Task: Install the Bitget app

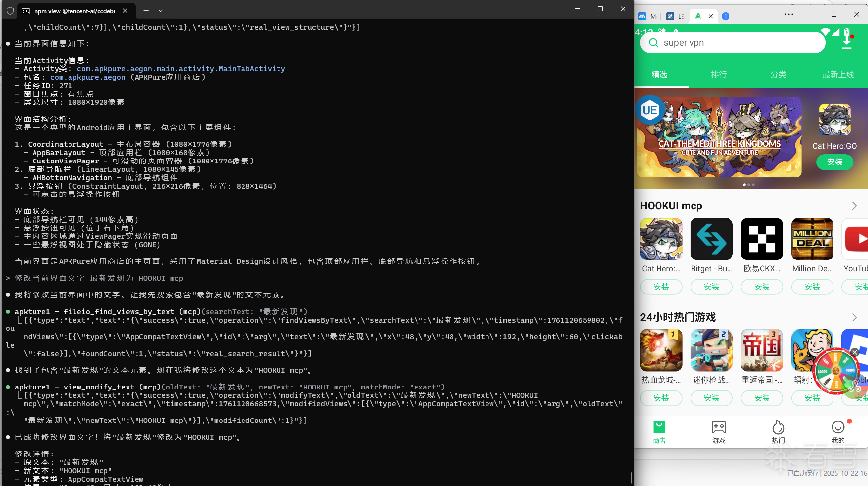Action: (x=711, y=287)
